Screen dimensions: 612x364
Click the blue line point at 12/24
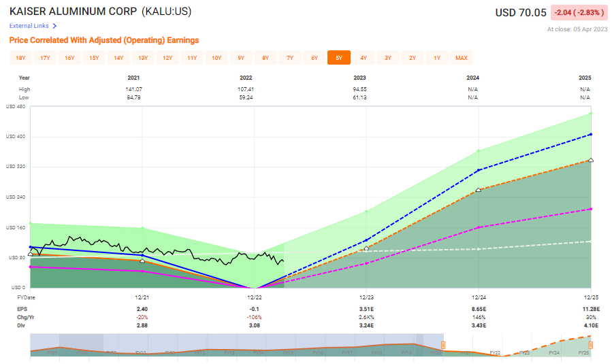[x=479, y=170]
